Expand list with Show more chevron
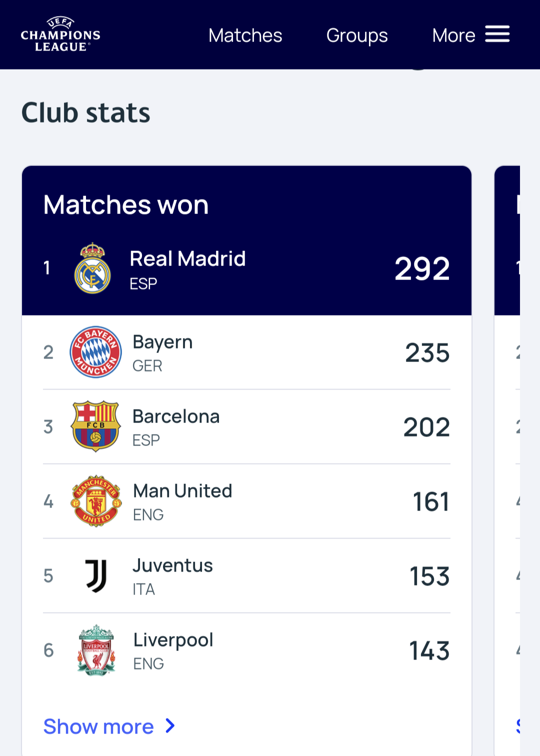Screen dimensions: 540x756 [x=170, y=726]
